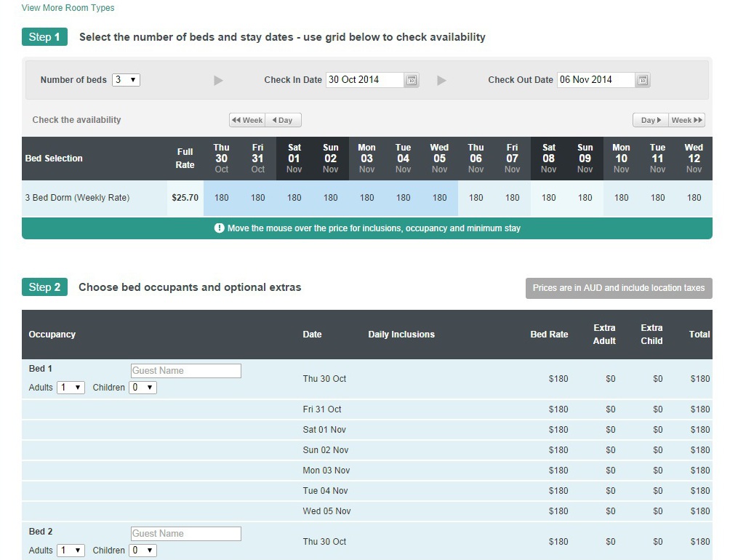Screen dimensions: 730x560
Task: Open Bed 1 Adults dropdown
Action: coord(71,388)
